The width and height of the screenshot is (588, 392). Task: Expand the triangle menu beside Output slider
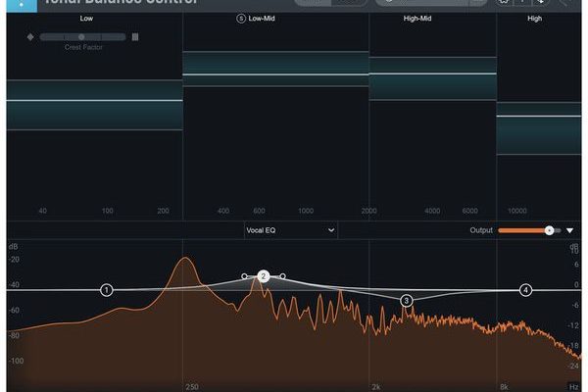[x=570, y=230]
